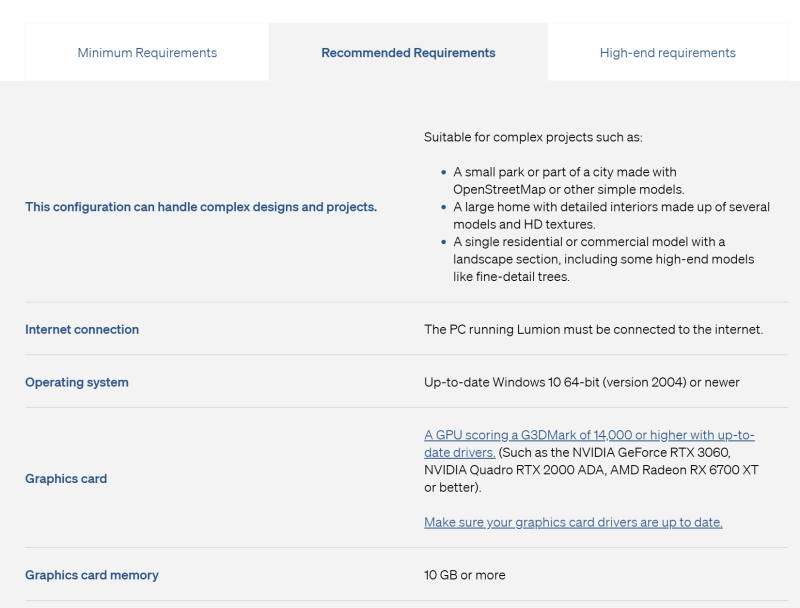800x608 pixels.
Task: Open the High-end requirements tab
Action: pyautogui.click(x=667, y=53)
